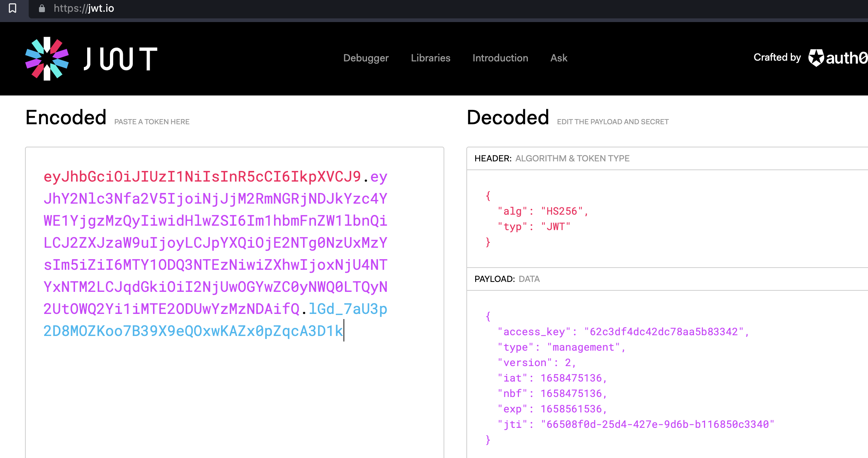
Task: Click the red header segment of token
Action: pos(202,177)
